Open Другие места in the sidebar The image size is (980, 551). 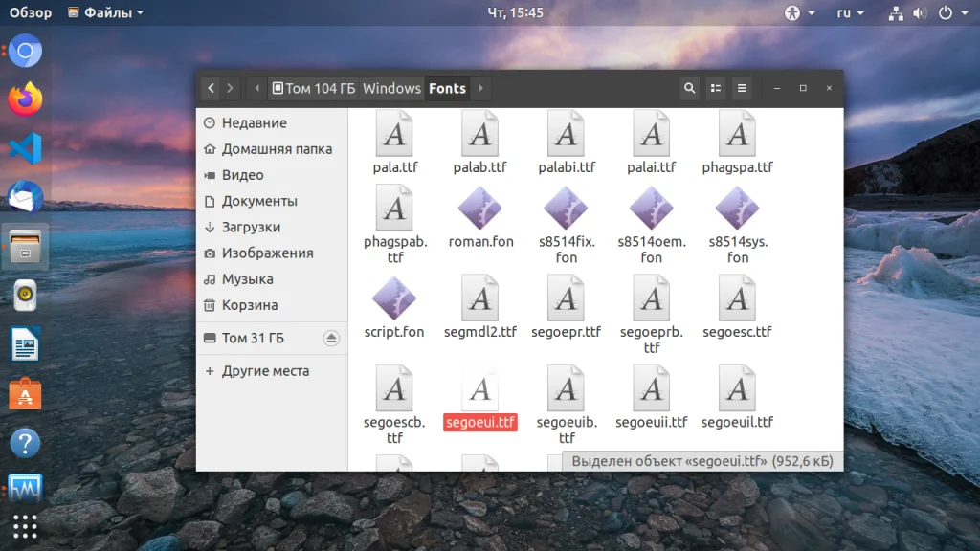(265, 370)
